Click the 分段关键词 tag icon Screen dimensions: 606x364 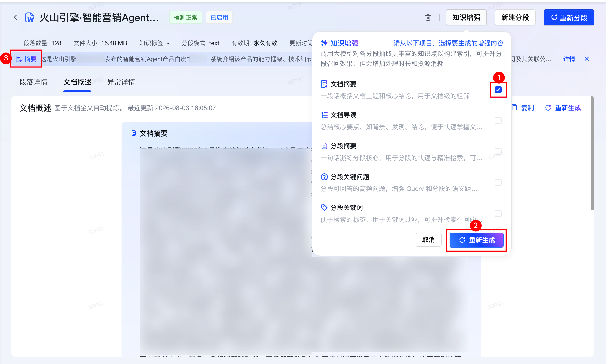point(324,208)
